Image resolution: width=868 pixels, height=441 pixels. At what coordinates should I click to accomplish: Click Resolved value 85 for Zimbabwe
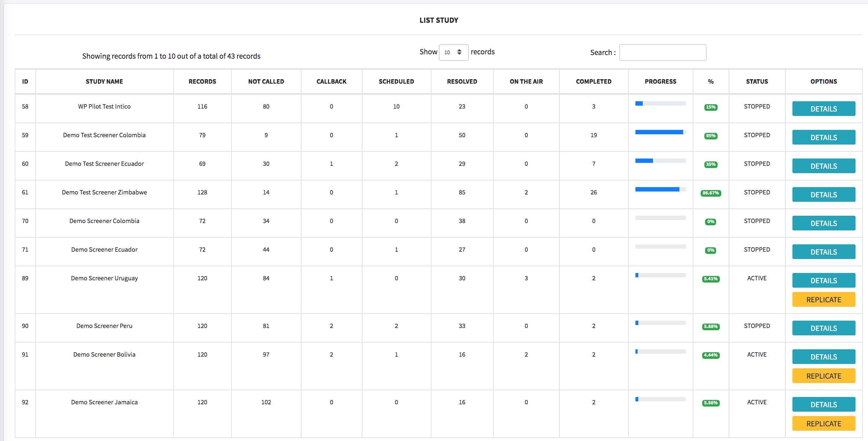pyautogui.click(x=462, y=192)
